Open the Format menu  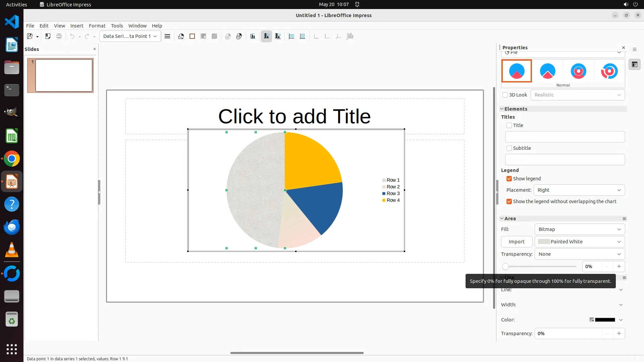pyautogui.click(x=97, y=26)
